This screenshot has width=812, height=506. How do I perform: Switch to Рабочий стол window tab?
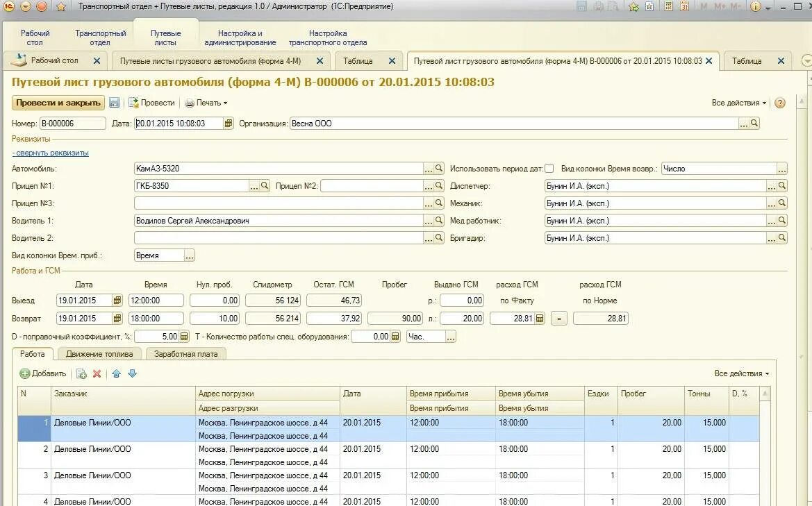point(54,60)
